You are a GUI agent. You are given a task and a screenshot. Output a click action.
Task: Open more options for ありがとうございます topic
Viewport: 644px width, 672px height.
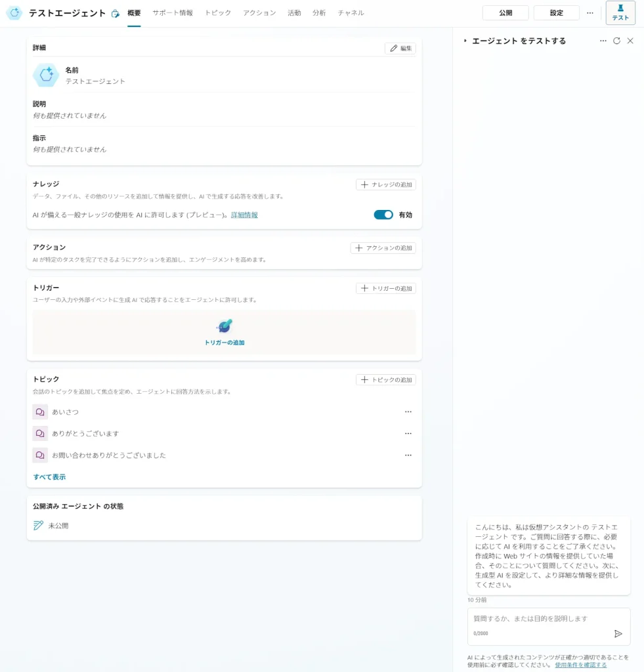tap(408, 434)
